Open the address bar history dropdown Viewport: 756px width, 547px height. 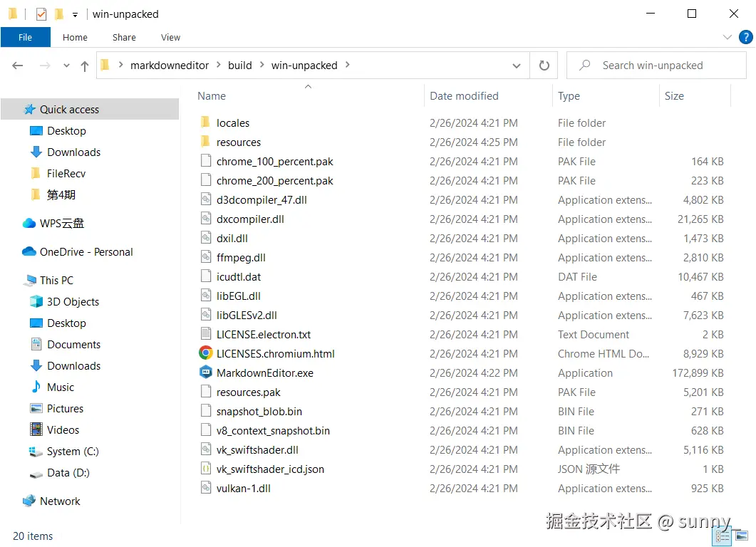[x=517, y=66]
